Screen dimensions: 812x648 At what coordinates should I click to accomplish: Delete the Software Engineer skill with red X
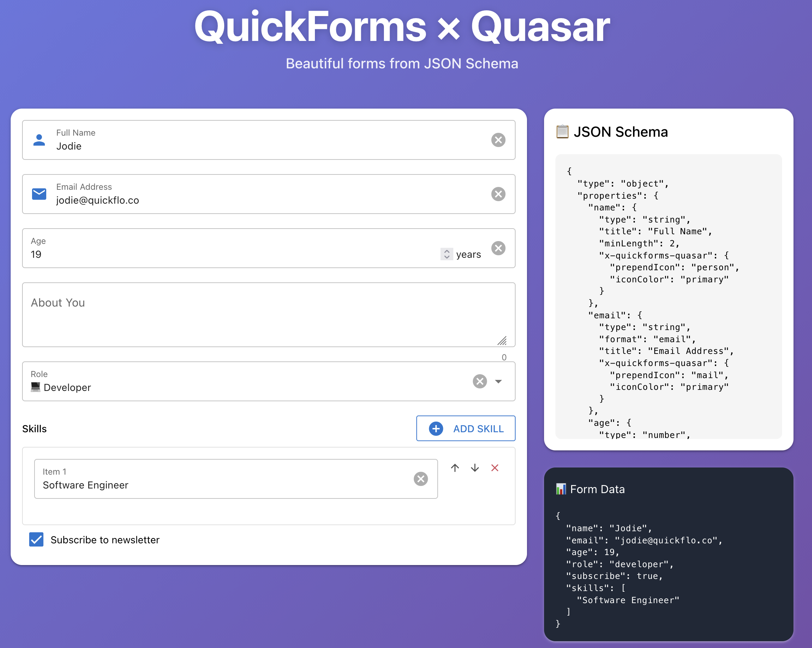click(x=495, y=468)
